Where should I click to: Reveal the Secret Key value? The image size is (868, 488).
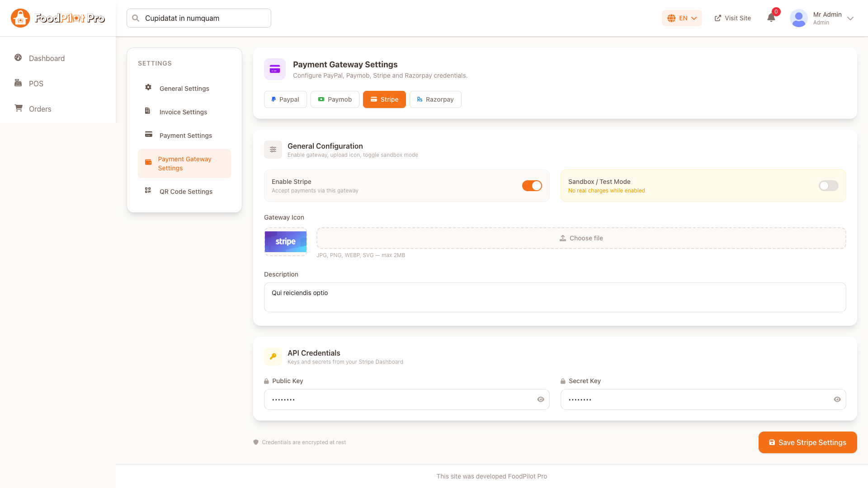[x=837, y=399]
